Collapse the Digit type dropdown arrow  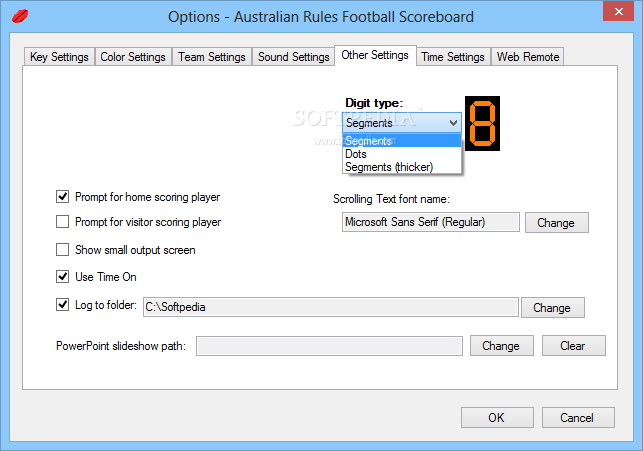[453, 123]
